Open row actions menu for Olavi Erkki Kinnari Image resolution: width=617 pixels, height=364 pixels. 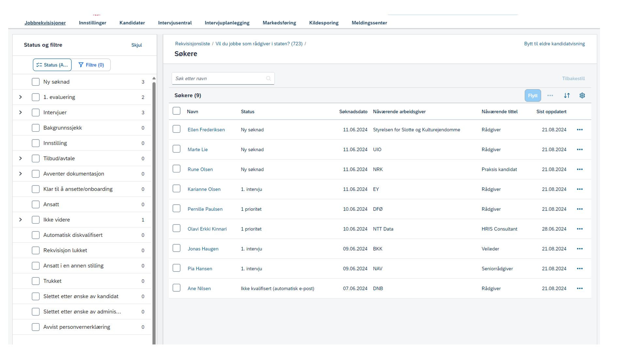click(579, 229)
